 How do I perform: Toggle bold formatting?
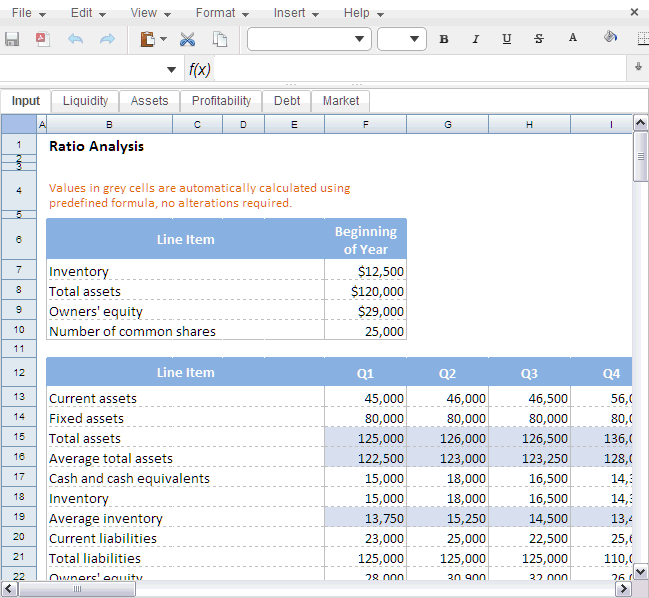[x=444, y=39]
